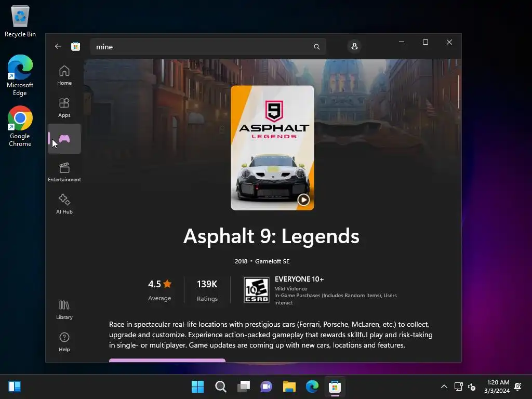Viewport: 532px width, 399px height.
Task: Click the Gameloft SE publisher link
Action: click(x=272, y=261)
